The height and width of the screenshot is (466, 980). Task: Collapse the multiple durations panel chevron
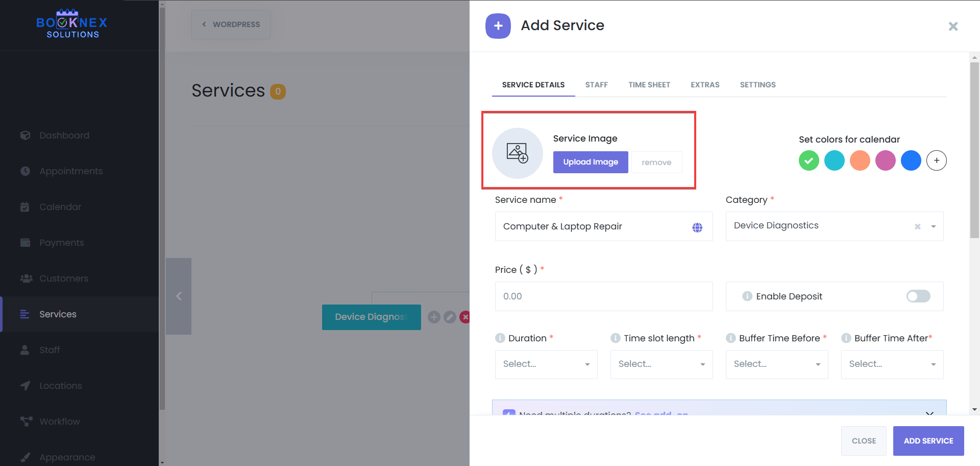929,414
